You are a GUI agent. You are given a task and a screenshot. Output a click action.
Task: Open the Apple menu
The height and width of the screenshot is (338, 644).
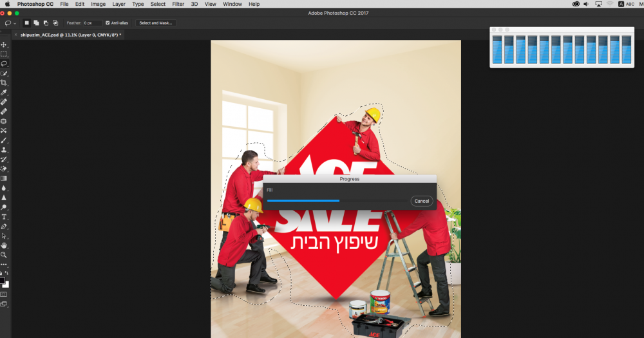(x=7, y=4)
